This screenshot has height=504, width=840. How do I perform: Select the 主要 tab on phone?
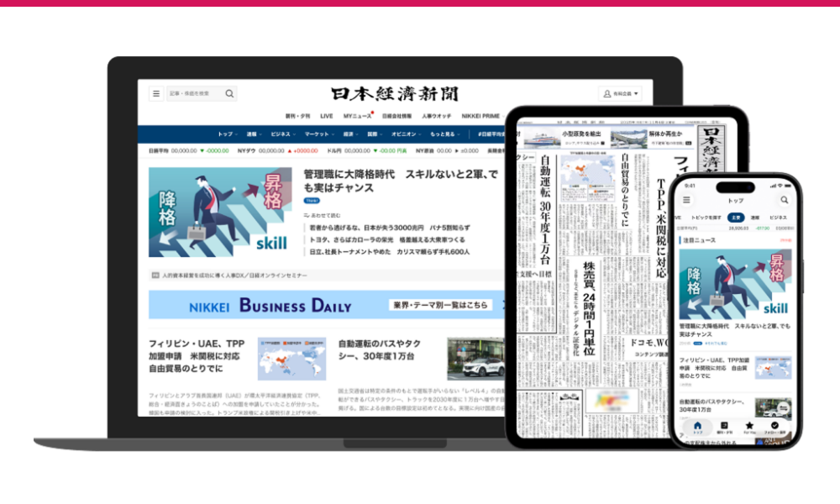736,218
